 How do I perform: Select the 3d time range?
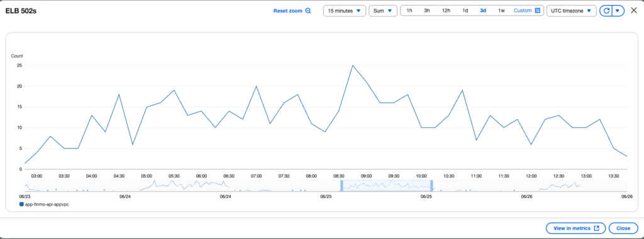click(483, 11)
